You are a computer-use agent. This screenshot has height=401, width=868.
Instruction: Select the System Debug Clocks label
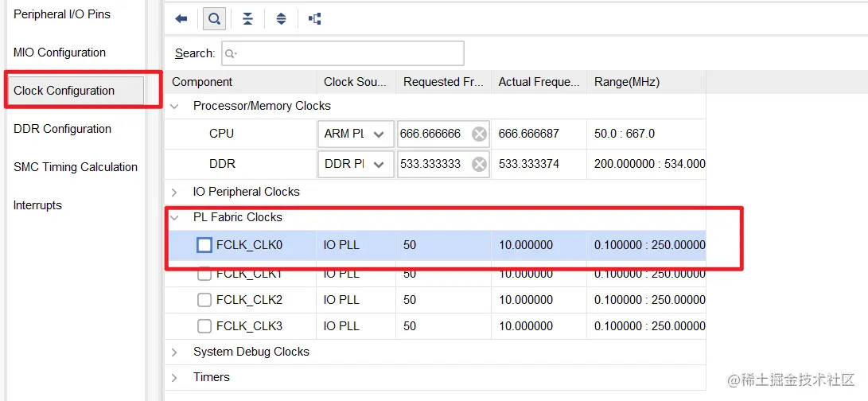point(251,352)
